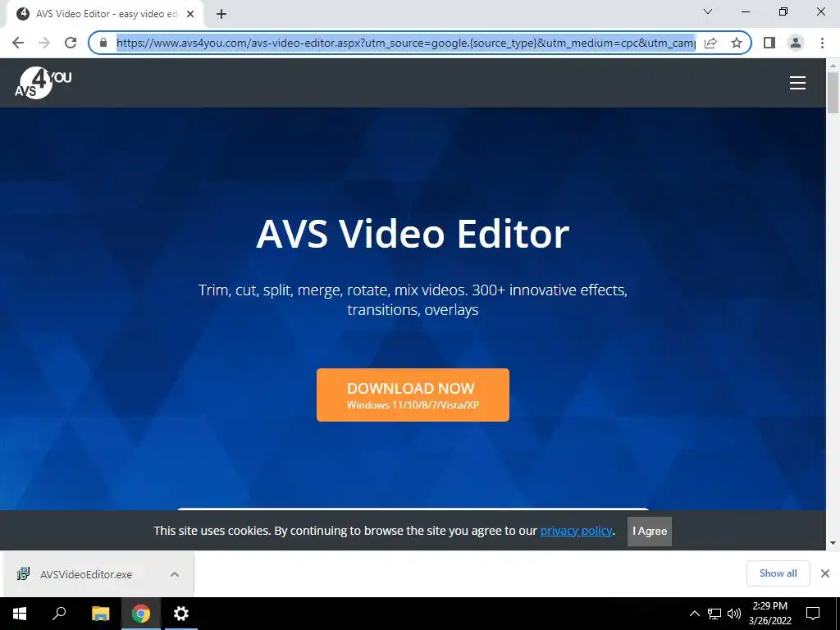Go forward to the next page
The width and height of the screenshot is (840, 630).
(x=44, y=43)
